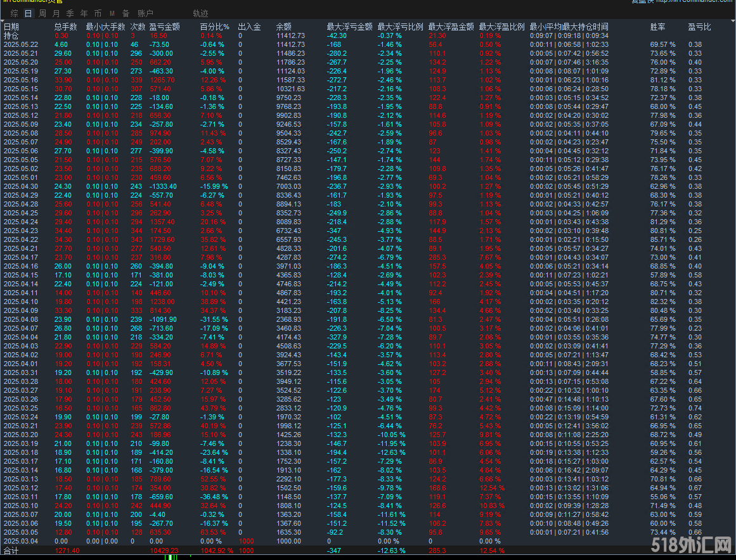Sort by the 盈亏金额 column header
The image size is (736, 560).
(x=164, y=27)
